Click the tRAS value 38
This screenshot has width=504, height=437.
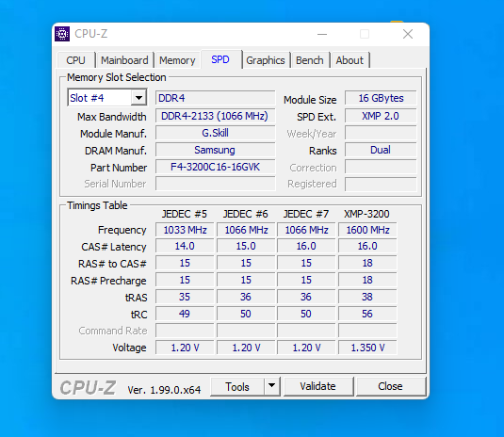click(367, 297)
